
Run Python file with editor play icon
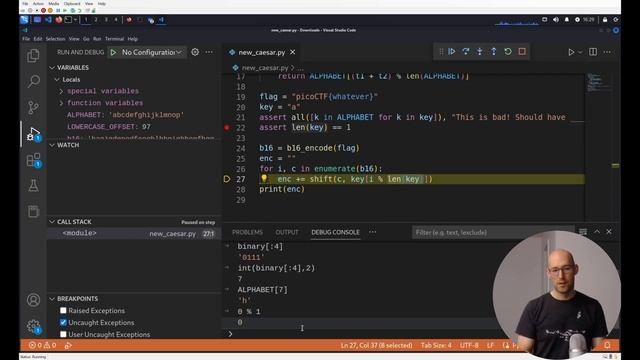click(x=571, y=52)
